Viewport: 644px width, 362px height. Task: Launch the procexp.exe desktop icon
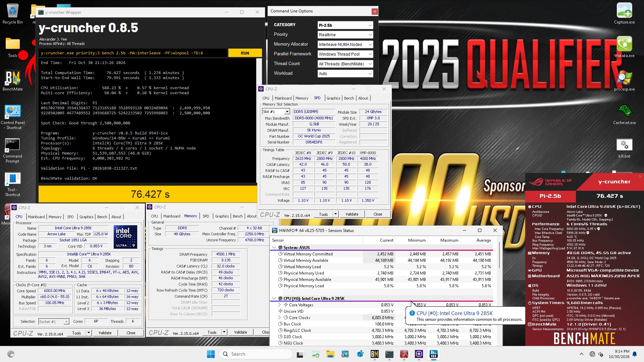(x=624, y=81)
